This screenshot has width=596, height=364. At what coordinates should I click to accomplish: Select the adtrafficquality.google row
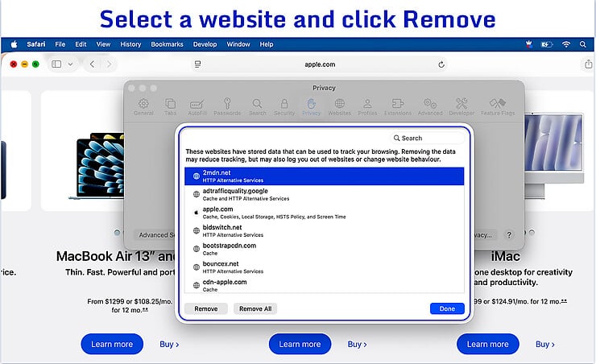(x=325, y=195)
